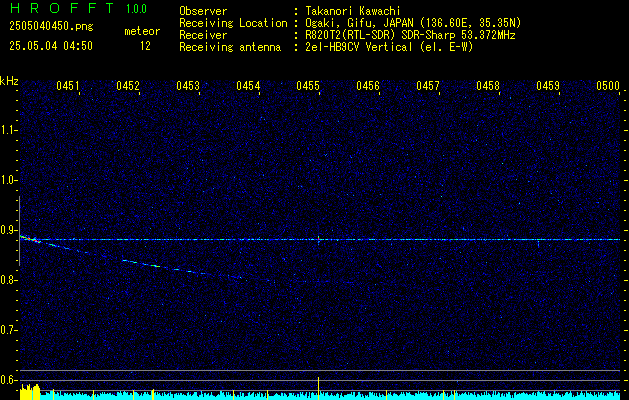
Task: Click the HROFFT title text
Action: coord(62,8)
